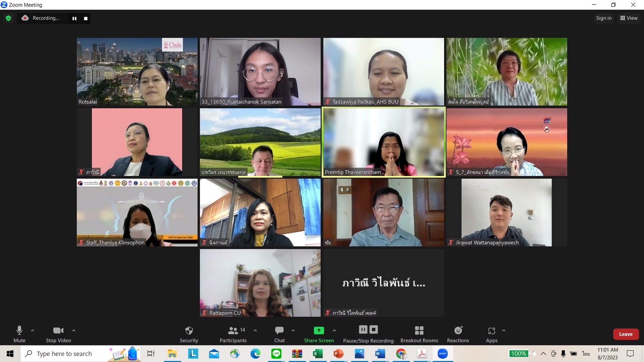
Task: Click the green Share Screen icon
Action: [319, 331]
